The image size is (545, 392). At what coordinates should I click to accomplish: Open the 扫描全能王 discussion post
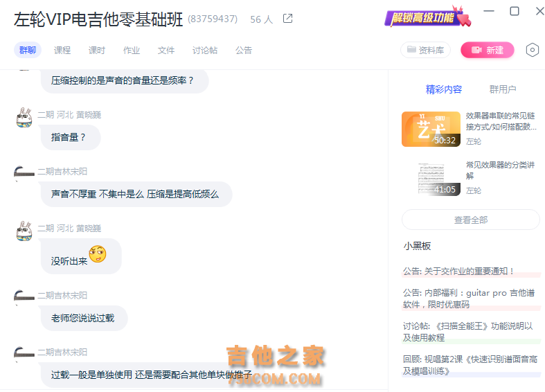click(x=468, y=332)
